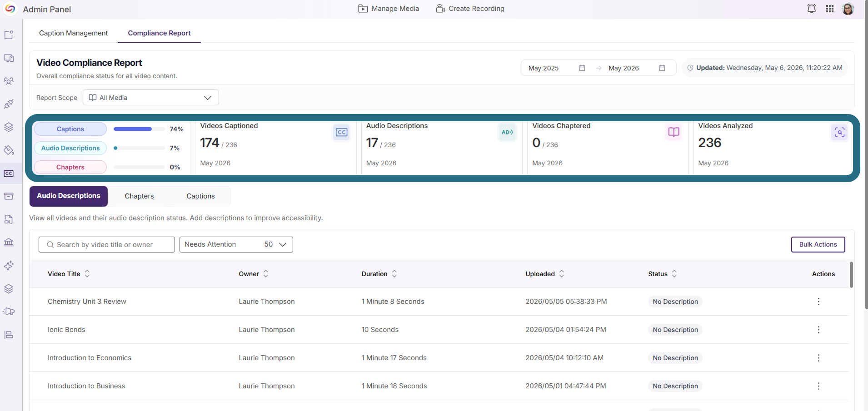Click the user profile avatar
Image resolution: width=868 pixels, height=411 pixels.
click(x=848, y=9)
